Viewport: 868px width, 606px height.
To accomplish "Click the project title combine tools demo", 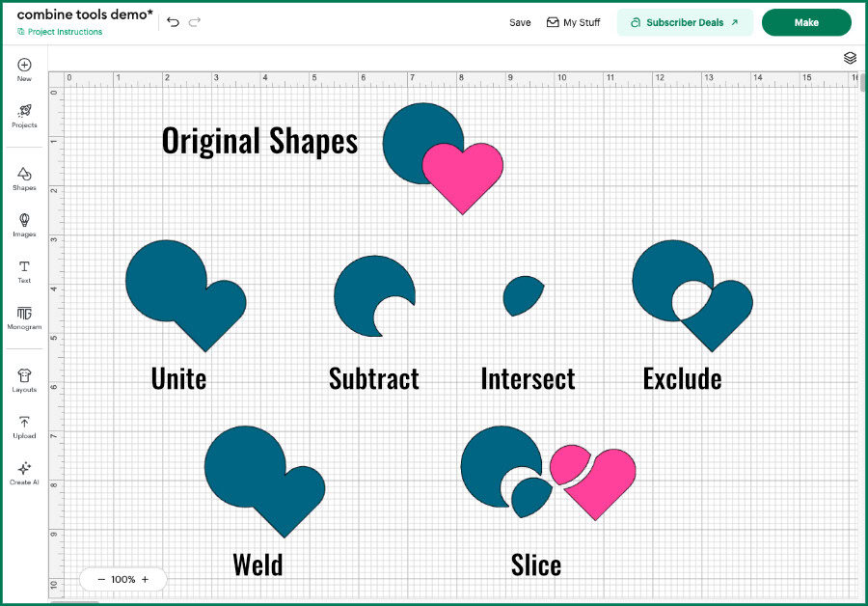I will pos(85,14).
